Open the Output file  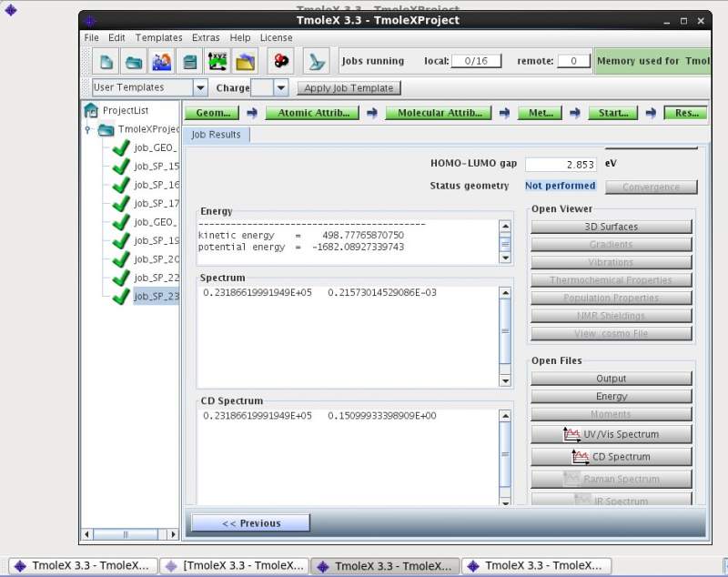point(611,379)
